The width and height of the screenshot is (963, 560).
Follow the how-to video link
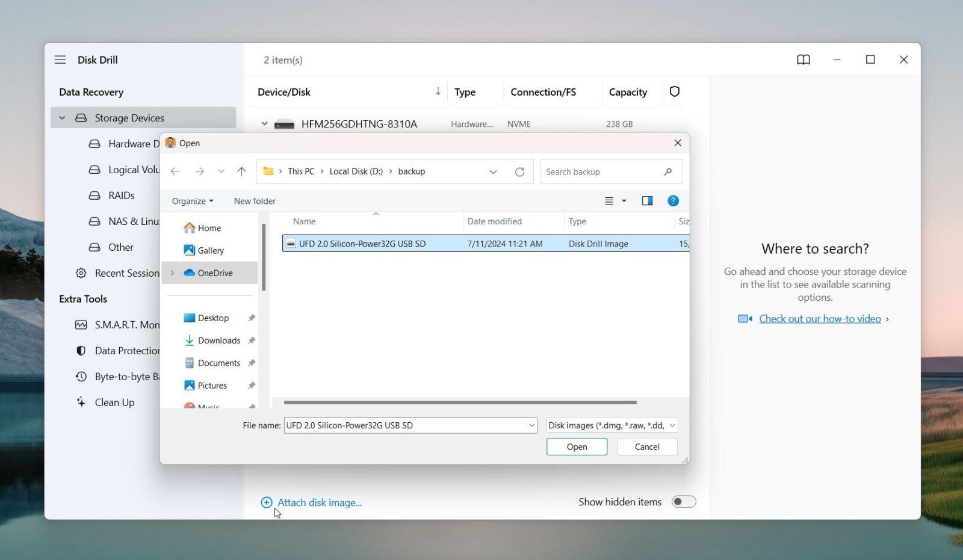point(822,318)
